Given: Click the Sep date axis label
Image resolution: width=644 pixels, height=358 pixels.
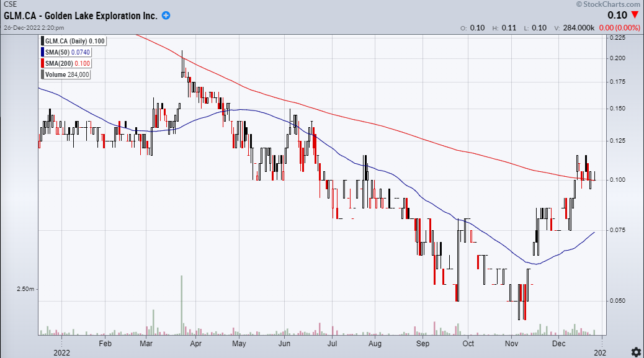Looking at the screenshot, I should (423, 344).
